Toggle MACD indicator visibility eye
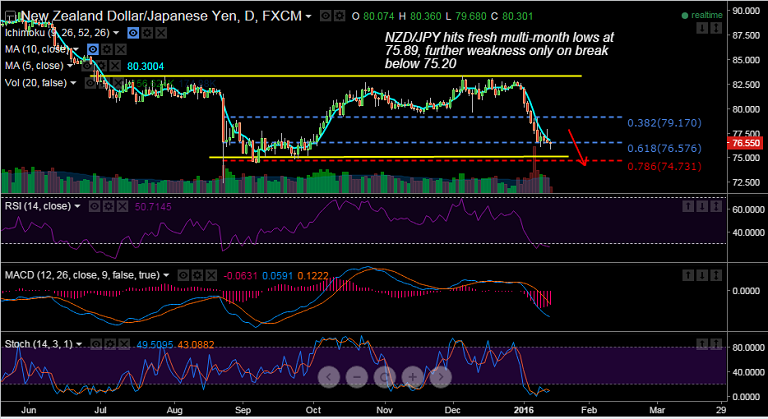768x419 pixels. [x=183, y=275]
